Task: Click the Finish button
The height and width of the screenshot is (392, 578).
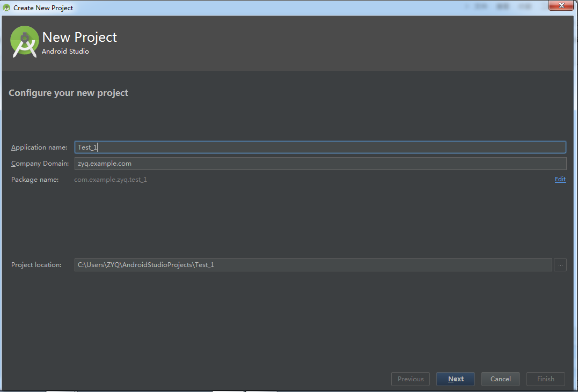Action: (545, 379)
